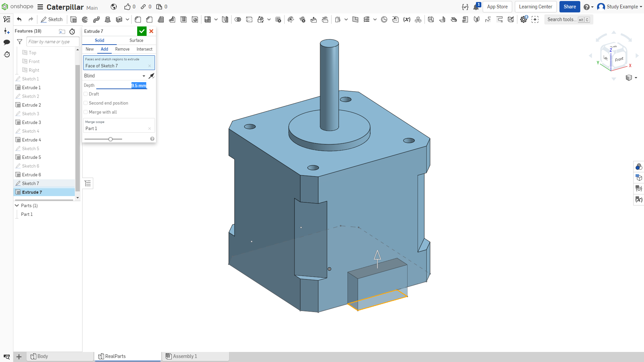Select Extrude 4 in feature list

pos(44,140)
